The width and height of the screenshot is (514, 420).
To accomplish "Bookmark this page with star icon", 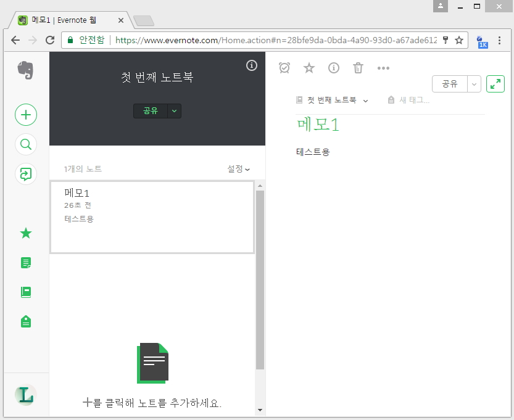I will [459, 40].
